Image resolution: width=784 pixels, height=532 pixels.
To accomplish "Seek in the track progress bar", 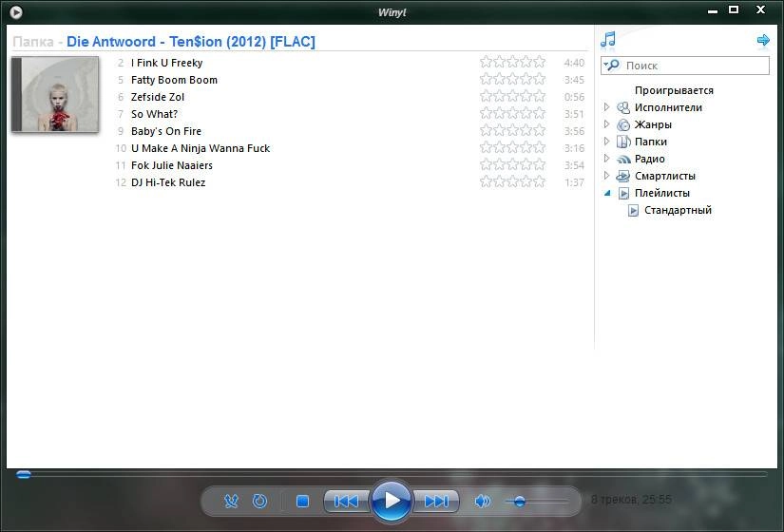I will 392,474.
